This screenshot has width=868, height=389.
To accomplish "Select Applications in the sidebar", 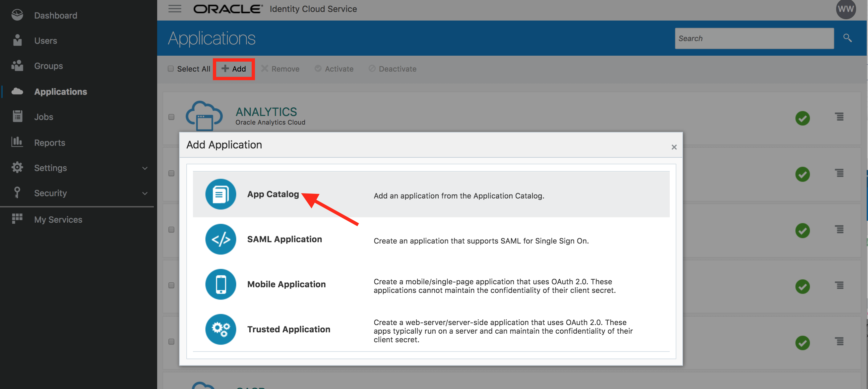I will [61, 91].
